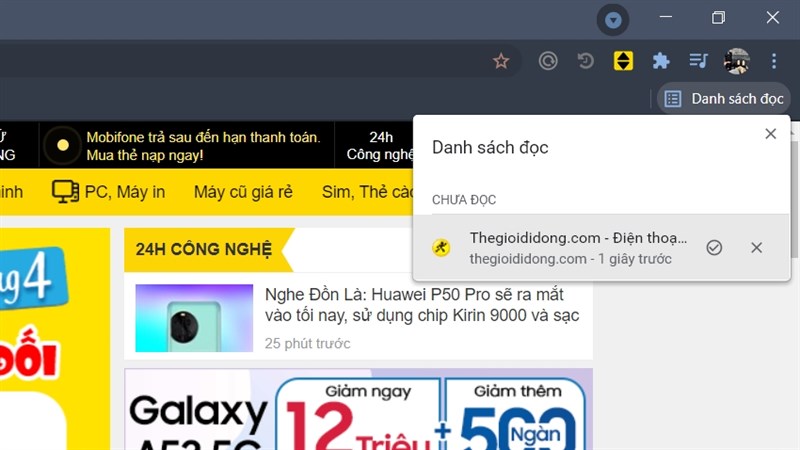Screen dimensions: 800x450
Task: Open the circular @ extension icon
Action: click(x=548, y=61)
